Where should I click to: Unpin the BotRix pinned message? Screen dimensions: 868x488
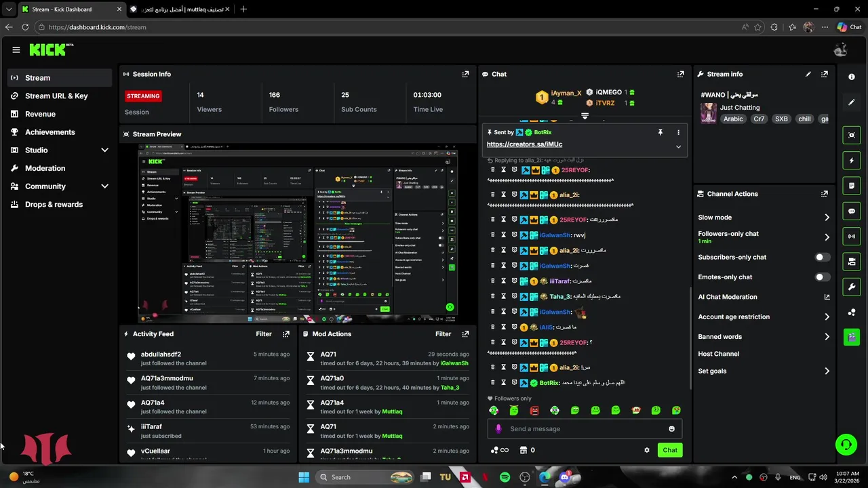[x=660, y=132]
